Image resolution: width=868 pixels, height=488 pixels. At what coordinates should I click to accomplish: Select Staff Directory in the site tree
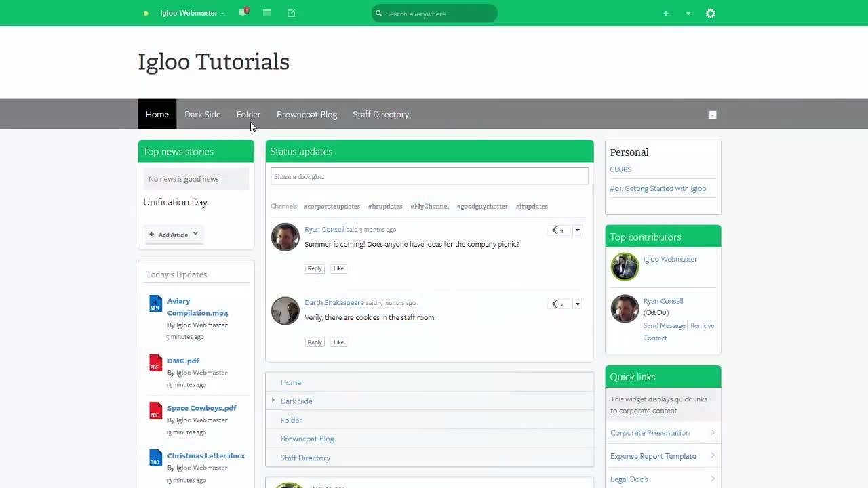(x=305, y=457)
